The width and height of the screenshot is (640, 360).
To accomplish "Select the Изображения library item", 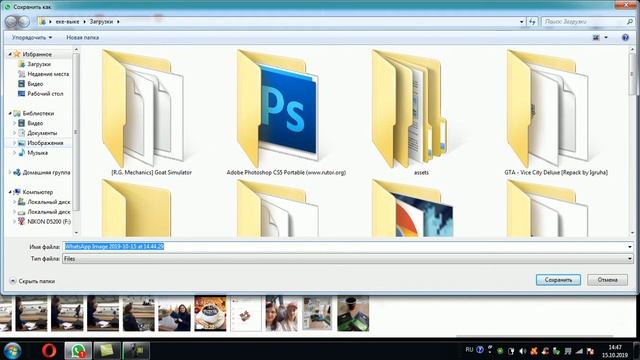I will [x=45, y=143].
